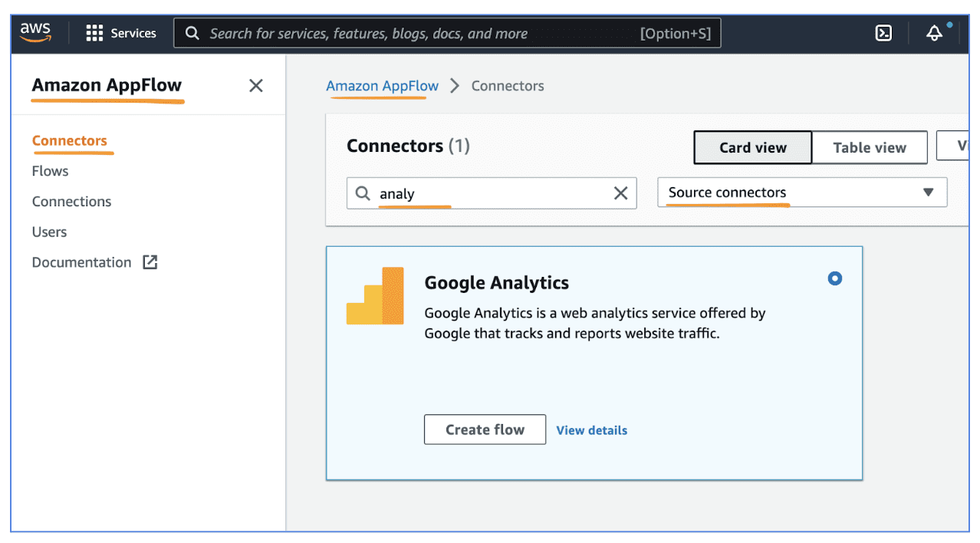Open the Flows section in the sidebar
This screenshot has width=980, height=543.
point(49,170)
